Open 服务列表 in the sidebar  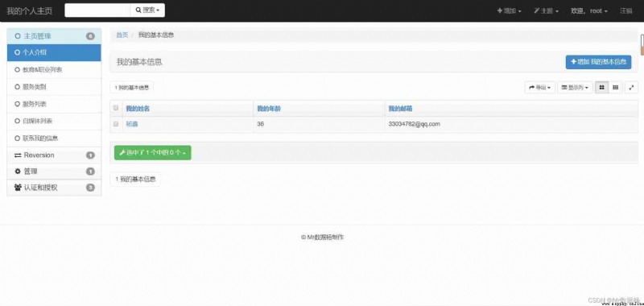coord(54,104)
